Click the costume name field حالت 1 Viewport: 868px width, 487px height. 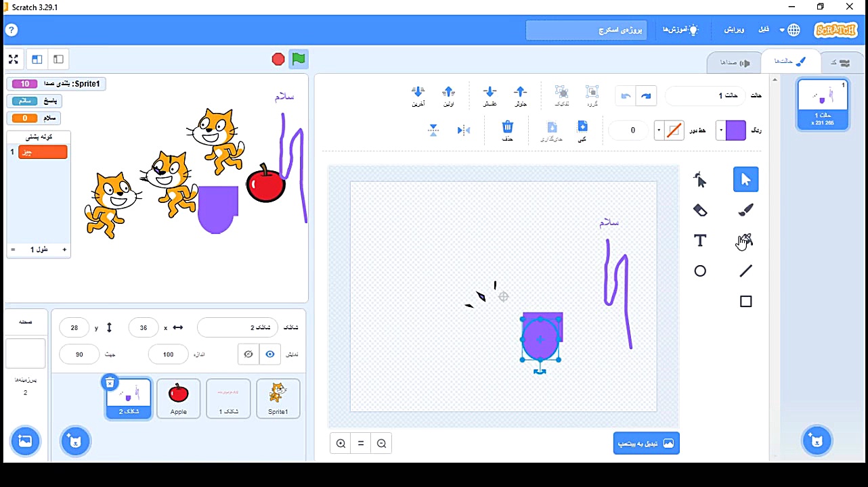click(x=706, y=96)
